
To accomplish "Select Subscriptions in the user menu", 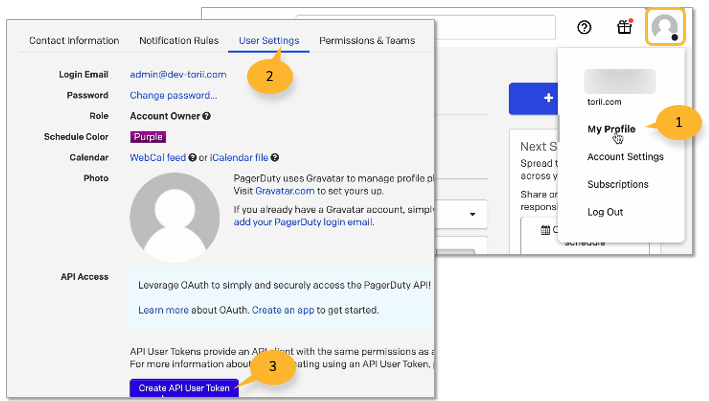I will [x=618, y=184].
